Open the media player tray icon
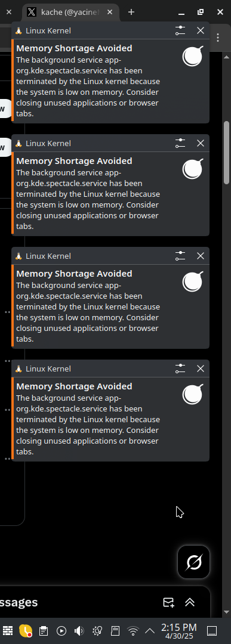This screenshot has width=231, height=644. [x=61, y=630]
